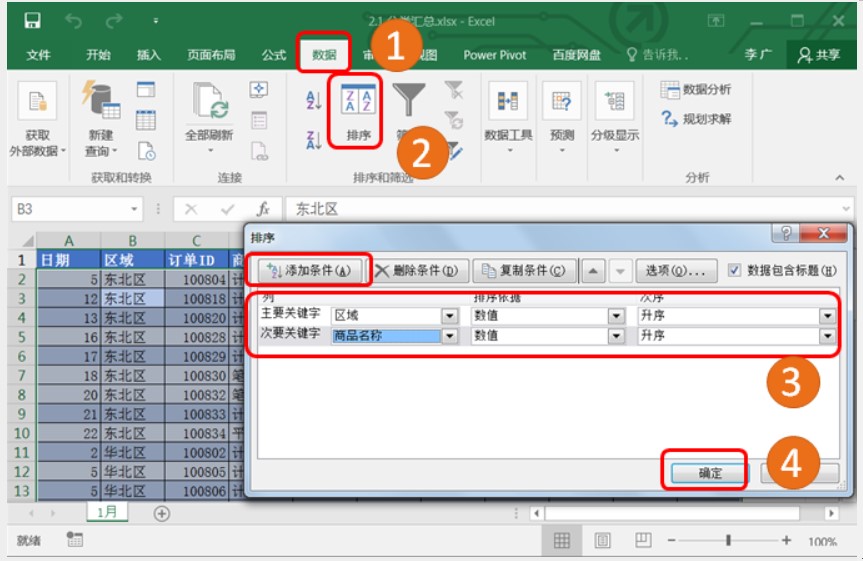This screenshot has height=561, width=863.
Task: Click 规划求解 solver button
Action: [696, 119]
